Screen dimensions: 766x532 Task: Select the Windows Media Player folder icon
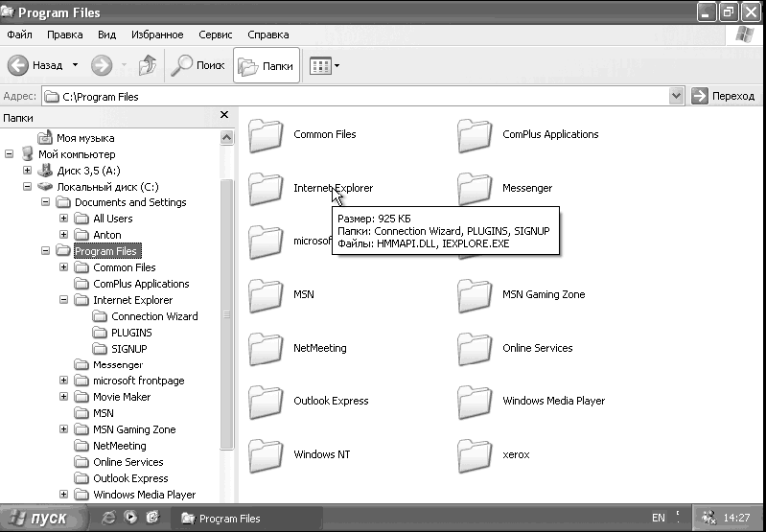pos(475,402)
